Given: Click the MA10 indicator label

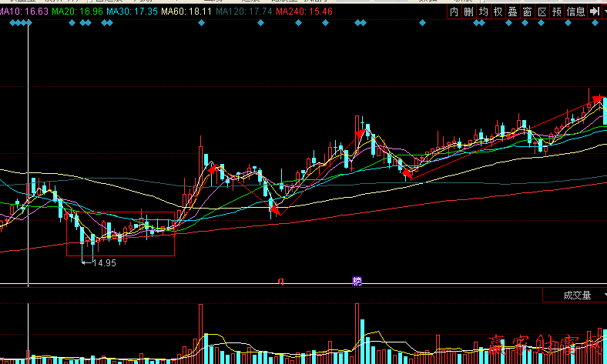Looking at the screenshot, I should (24, 12).
